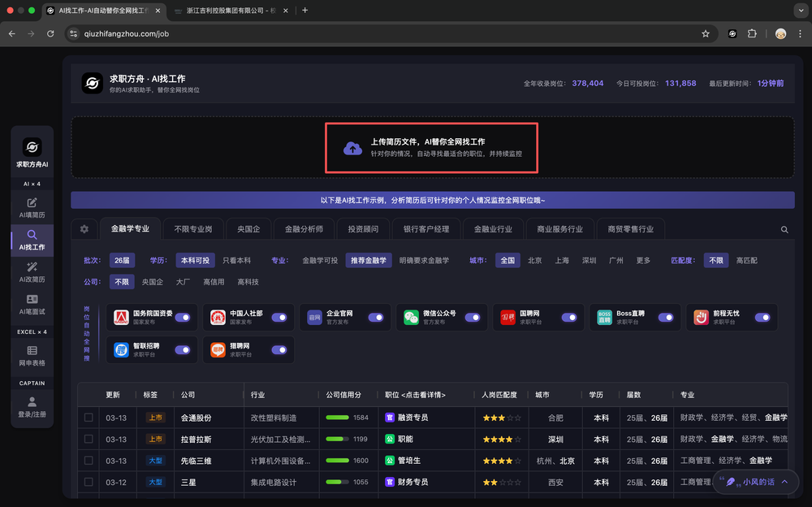Toggle the 国务院国资委 source switch
The height and width of the screenshot is (507, 812).
click(x=183, y=318)
